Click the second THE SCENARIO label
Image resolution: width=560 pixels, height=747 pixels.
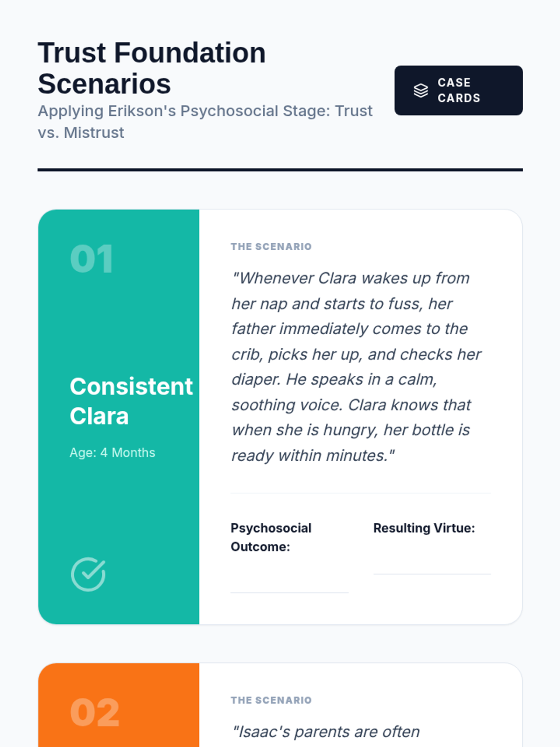(271, 700)
